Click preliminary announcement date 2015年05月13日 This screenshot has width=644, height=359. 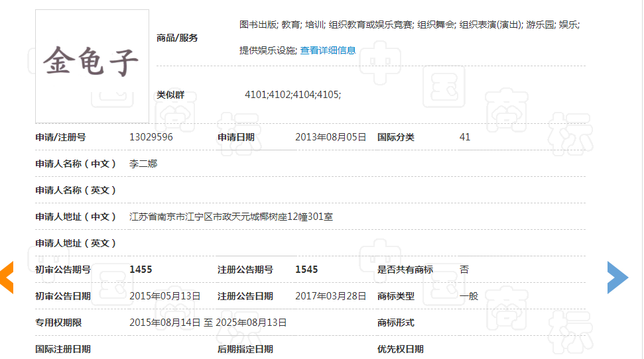(164, 296)
